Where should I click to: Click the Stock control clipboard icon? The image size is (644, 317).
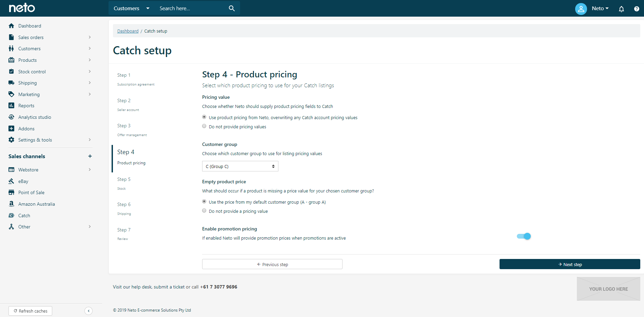tap(12, 72)
